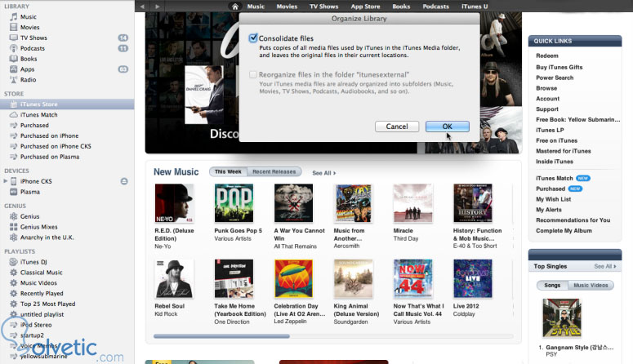This screenshot has width=633, height=364.
Task: Show Top Singles Songs list
Action: 552,286
